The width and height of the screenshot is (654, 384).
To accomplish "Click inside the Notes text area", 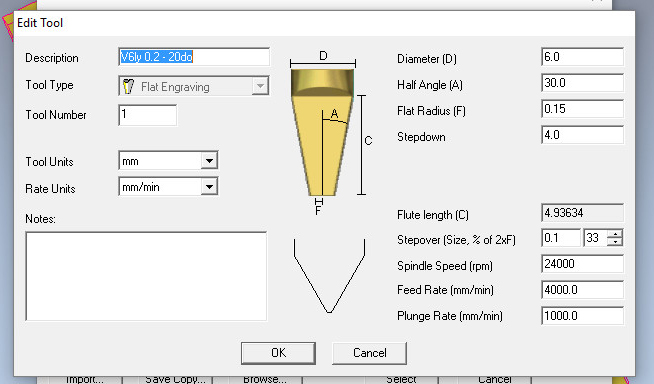I will (146, 276).
